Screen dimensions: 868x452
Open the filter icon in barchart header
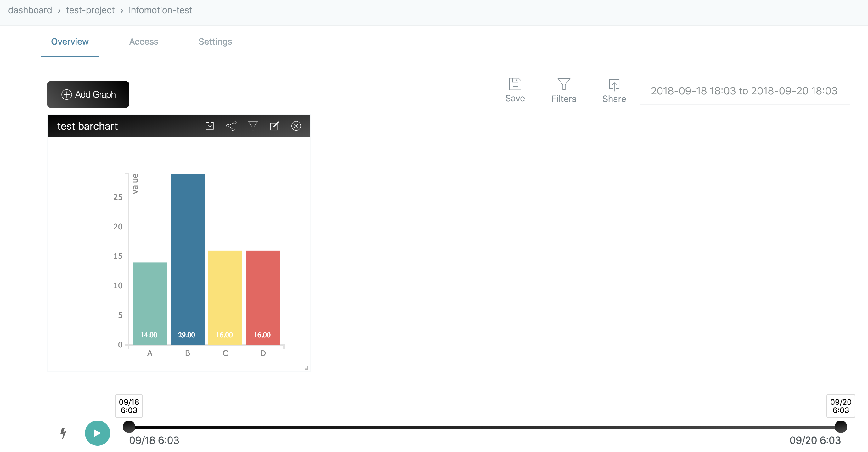pyautogui.click(x=253, y=126)
